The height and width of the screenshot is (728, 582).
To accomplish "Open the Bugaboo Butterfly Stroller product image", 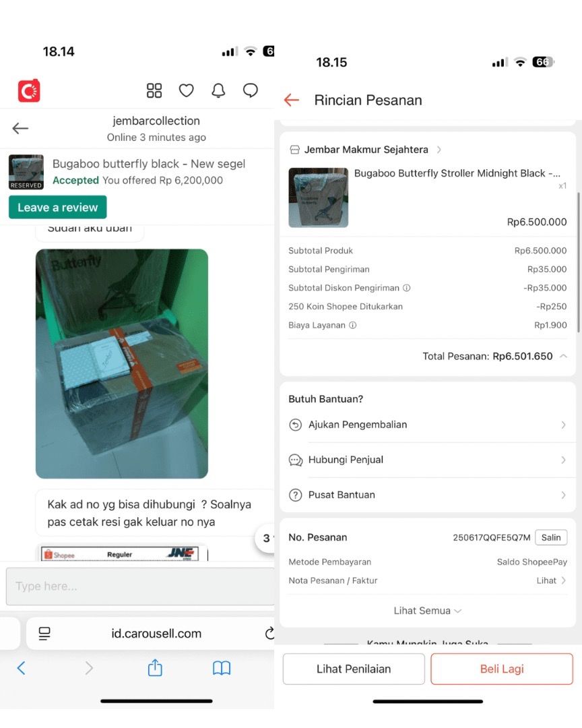I will 319,198.
